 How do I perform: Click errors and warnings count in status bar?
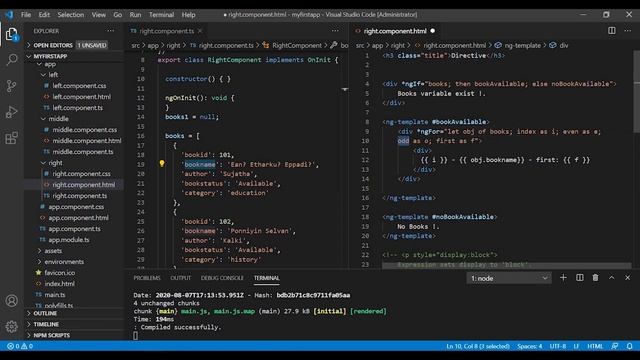pyautogui.click(x=20, y=346)
